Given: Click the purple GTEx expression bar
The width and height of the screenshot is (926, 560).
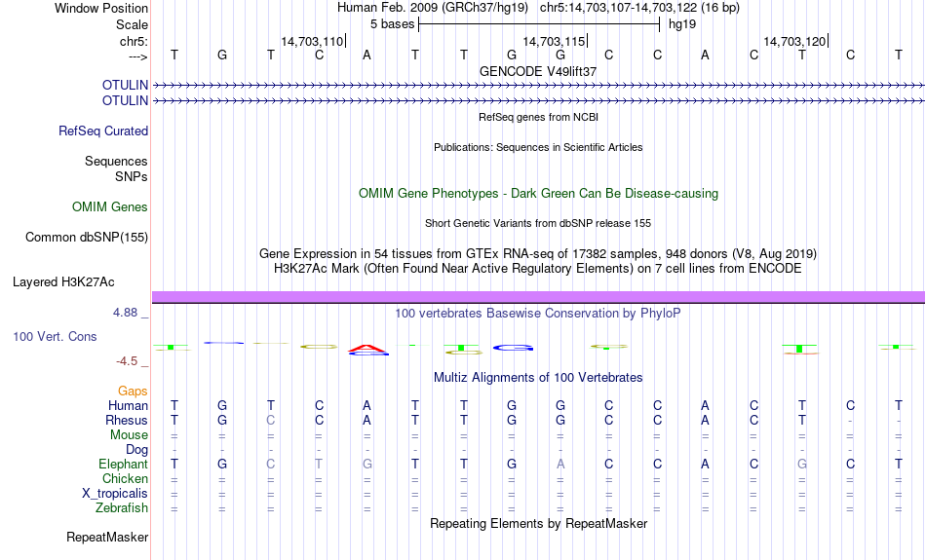Looking at the screenshot, I should (x=538, y=297).
